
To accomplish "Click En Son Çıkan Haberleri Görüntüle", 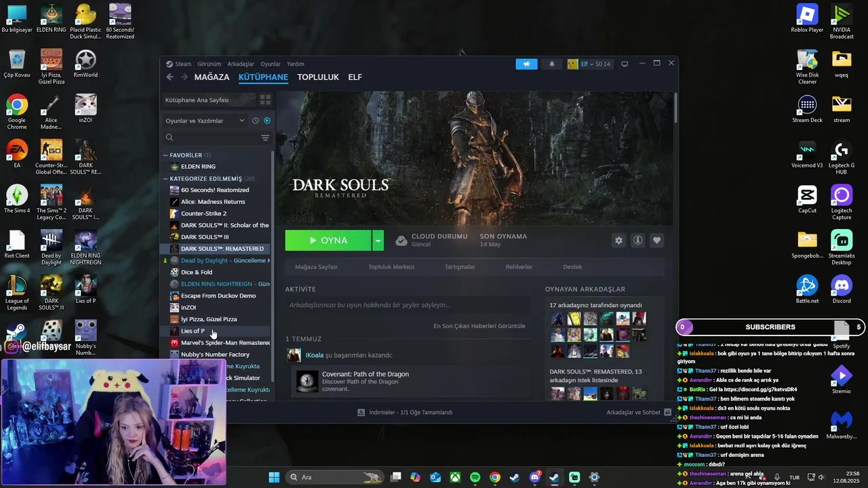I will tap(479, 326).
